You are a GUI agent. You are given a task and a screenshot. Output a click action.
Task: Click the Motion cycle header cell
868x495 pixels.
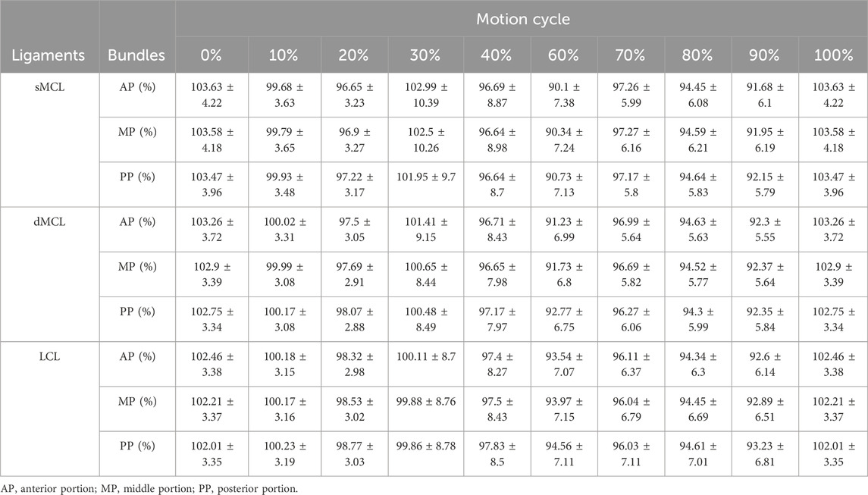[x=522, y=19]
